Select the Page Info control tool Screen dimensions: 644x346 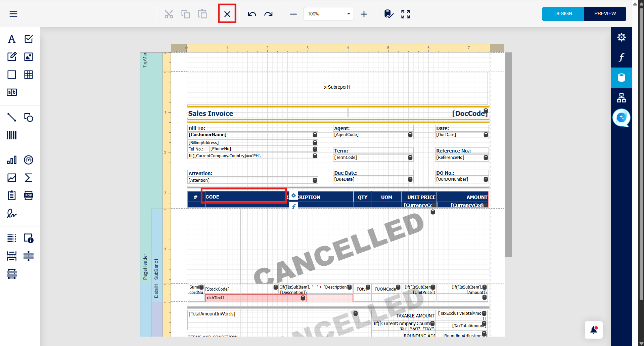(29, 238)
